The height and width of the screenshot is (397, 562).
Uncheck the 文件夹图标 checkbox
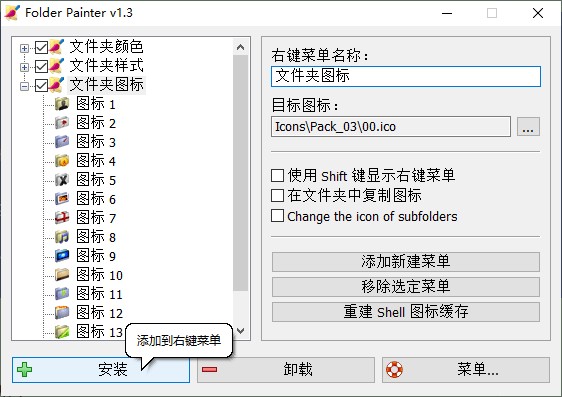tap(42, 85)
